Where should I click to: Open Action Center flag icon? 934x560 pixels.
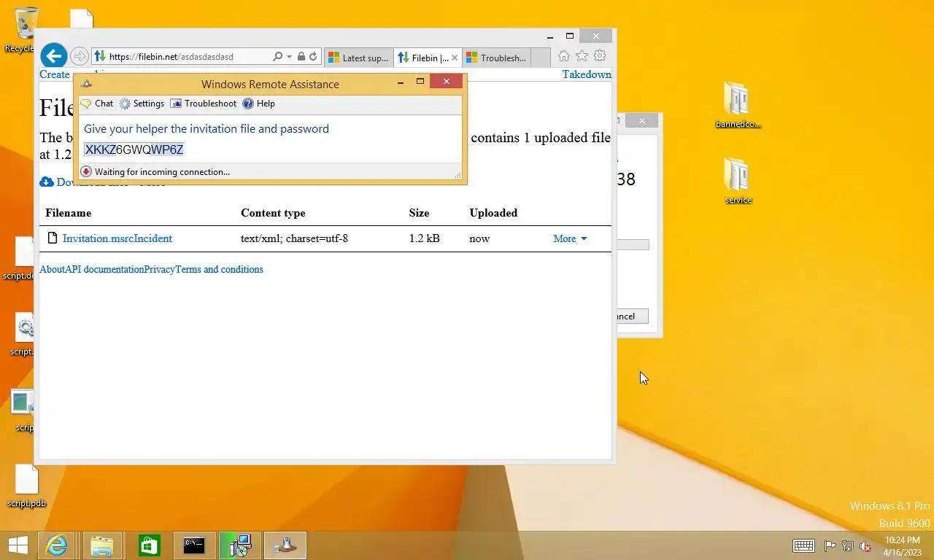pos(830,545)
